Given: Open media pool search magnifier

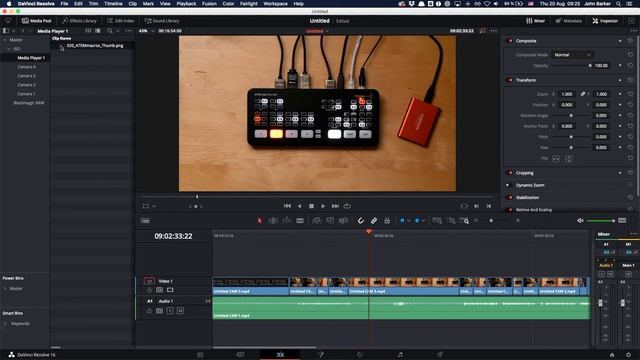Looking at the screenshot, I should [x=110, y=31].
